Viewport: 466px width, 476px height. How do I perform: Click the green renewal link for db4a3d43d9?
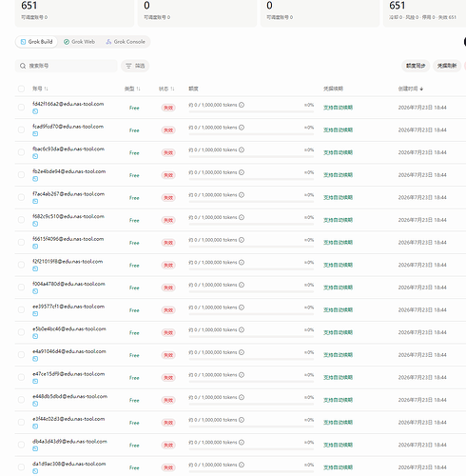click(338, 445)
